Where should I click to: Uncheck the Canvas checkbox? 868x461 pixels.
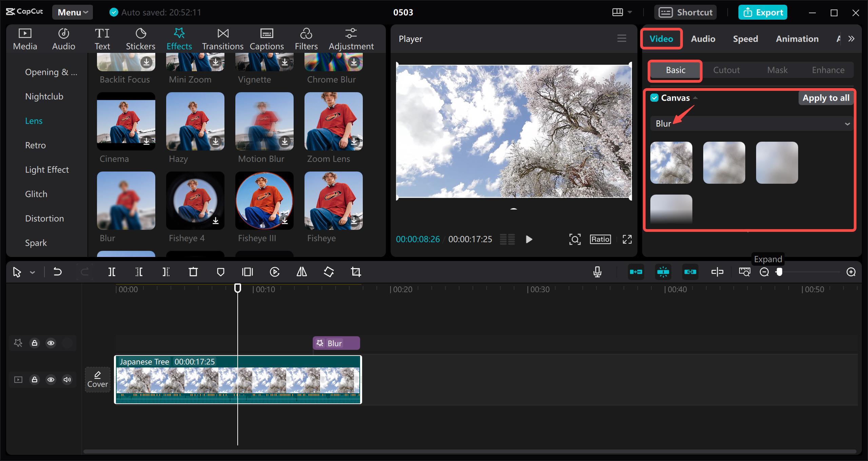[x=654, y=98]
